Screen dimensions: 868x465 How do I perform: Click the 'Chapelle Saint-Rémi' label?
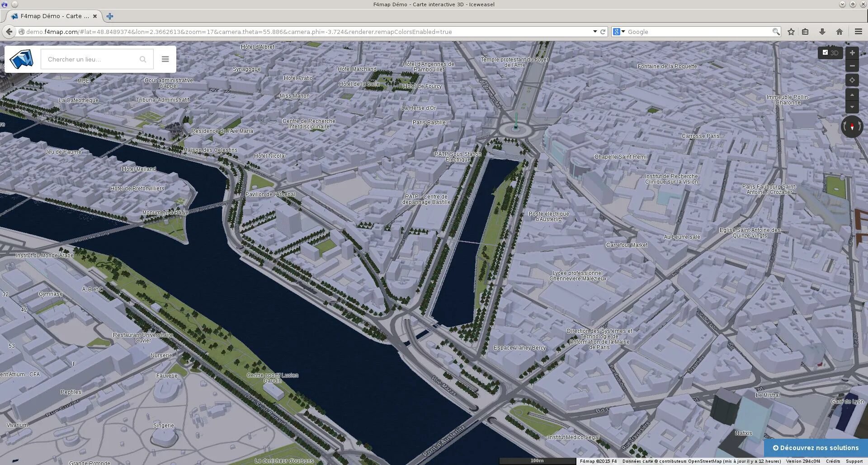pyautogui.click(x=620, y=157)
